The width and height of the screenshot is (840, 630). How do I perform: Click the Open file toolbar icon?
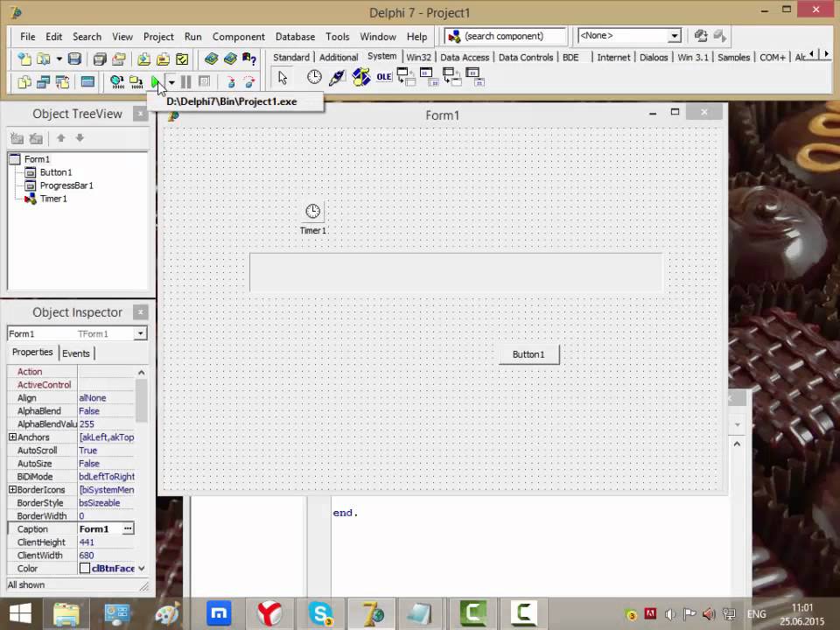coord(44,59)
